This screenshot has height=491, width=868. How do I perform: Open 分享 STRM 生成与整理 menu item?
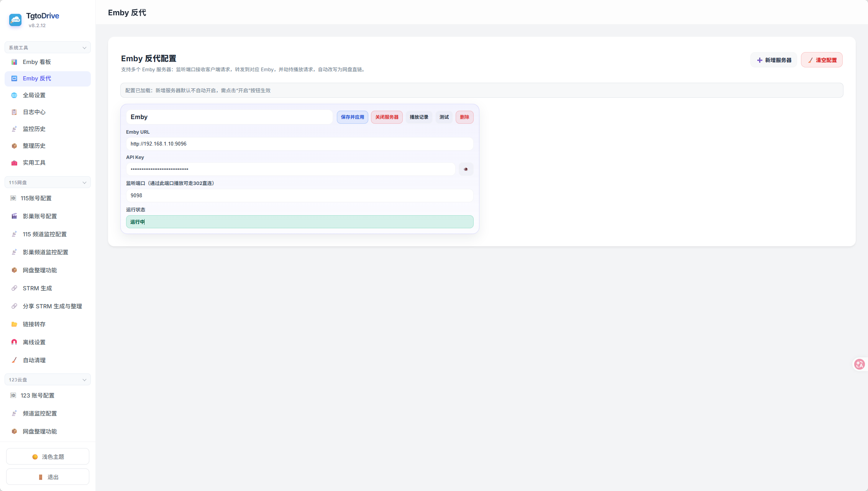48,306
